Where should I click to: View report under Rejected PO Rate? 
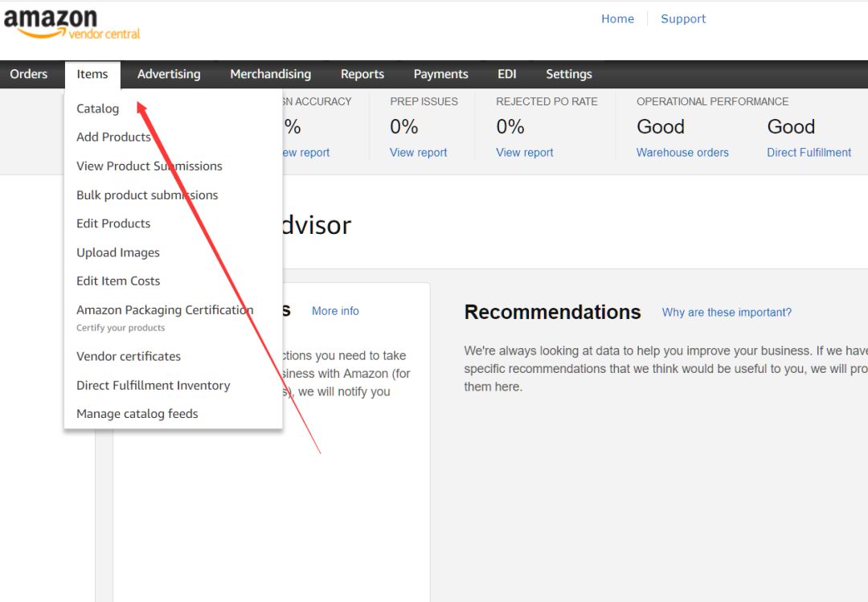[525, 152]
